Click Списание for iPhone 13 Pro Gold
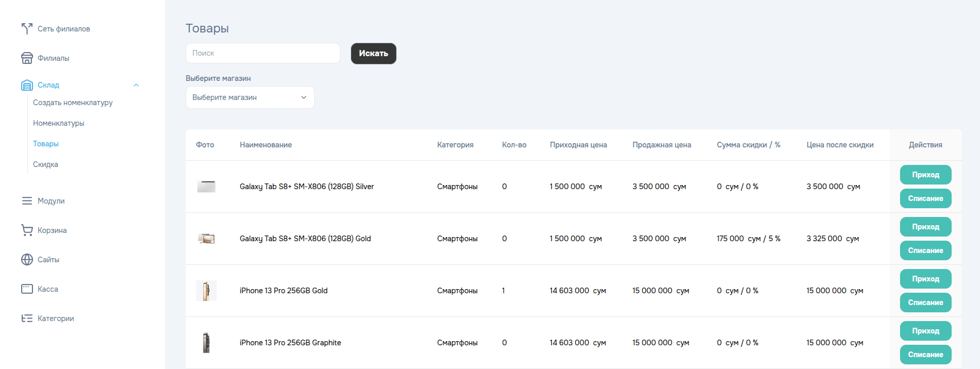The height and width of the screenshot is (369, 980). [x=925, y=303]
